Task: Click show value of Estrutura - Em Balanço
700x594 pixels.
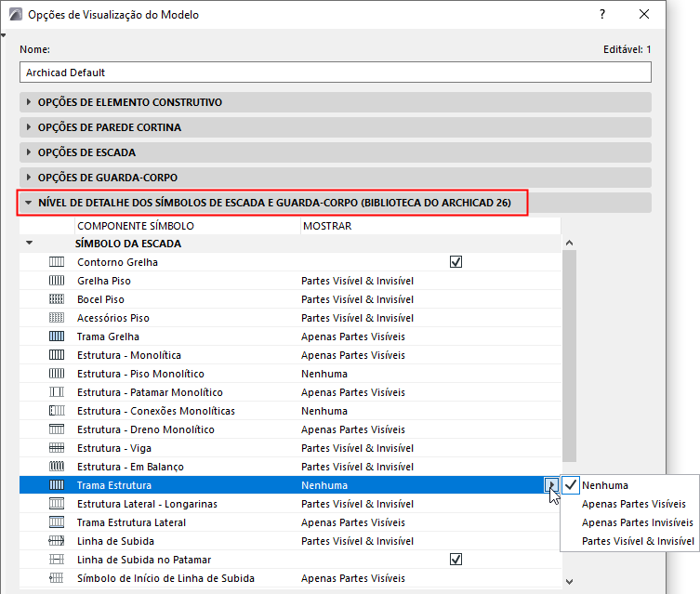Action: click(x=357, y=467)
